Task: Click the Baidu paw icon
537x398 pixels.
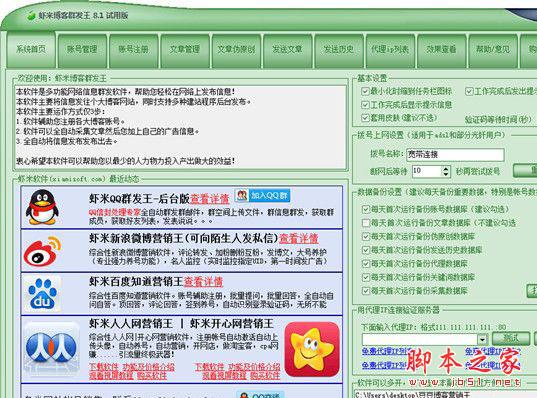Action: click(42, 294)
